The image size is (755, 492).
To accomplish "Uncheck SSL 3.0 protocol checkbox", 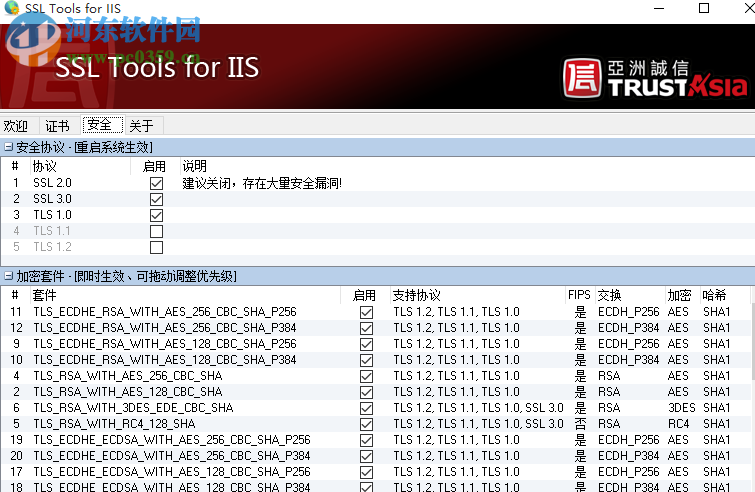I will click(156, 199).
